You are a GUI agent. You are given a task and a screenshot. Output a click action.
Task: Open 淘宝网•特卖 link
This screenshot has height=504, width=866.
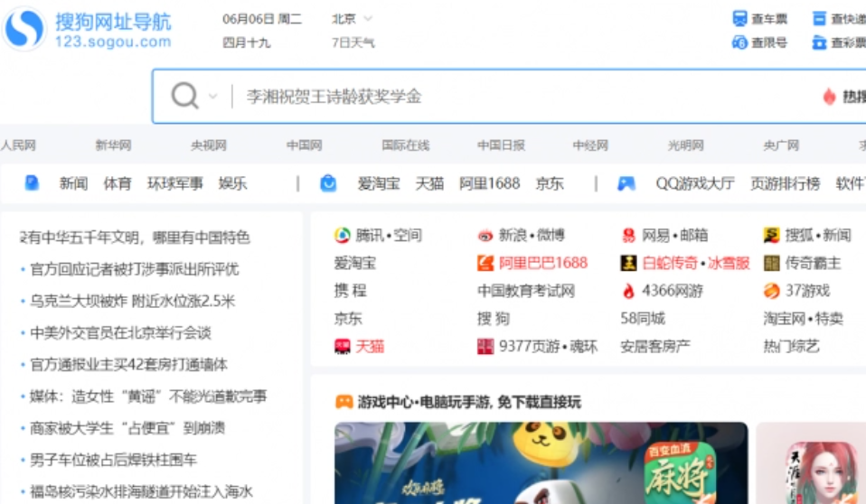point(803,319)
